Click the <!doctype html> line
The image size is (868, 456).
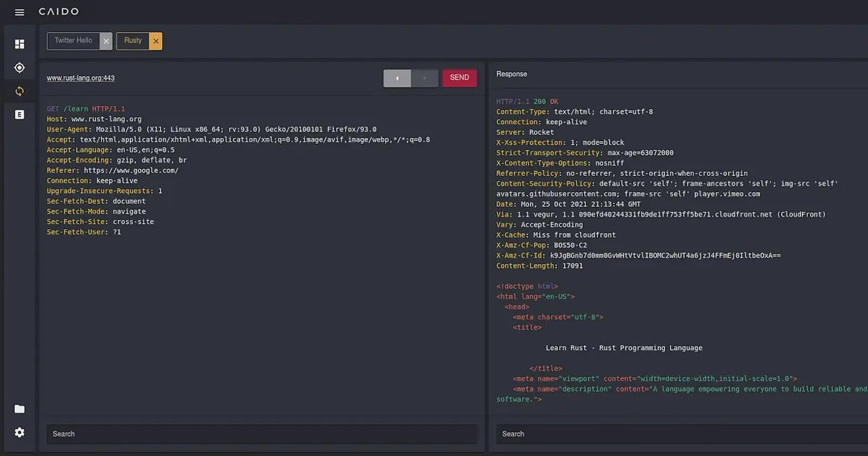[527, 287]
